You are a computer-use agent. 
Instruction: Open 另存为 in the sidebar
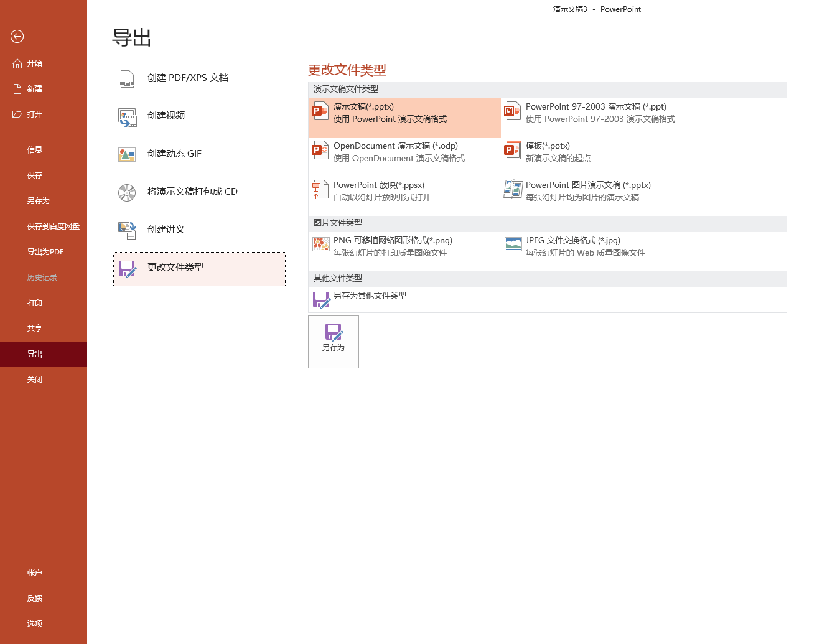point(44,201)
